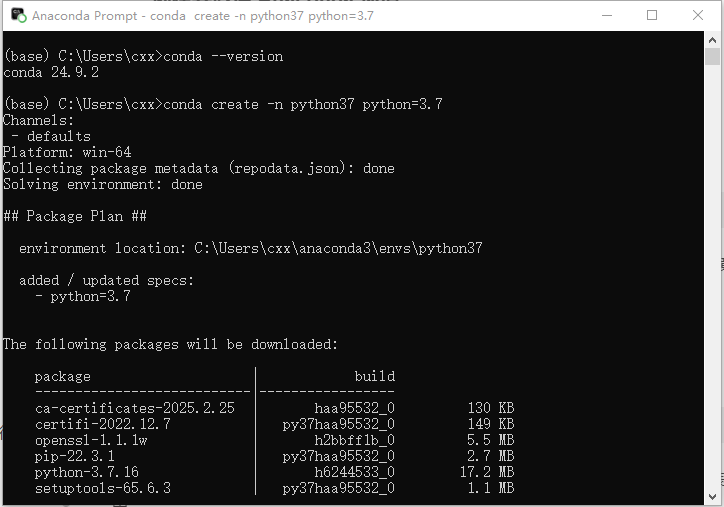This screenshot has height=507, width=724.
Task: Click the 'certifi-2022.12.7' package name
Action: coord(103,424)
